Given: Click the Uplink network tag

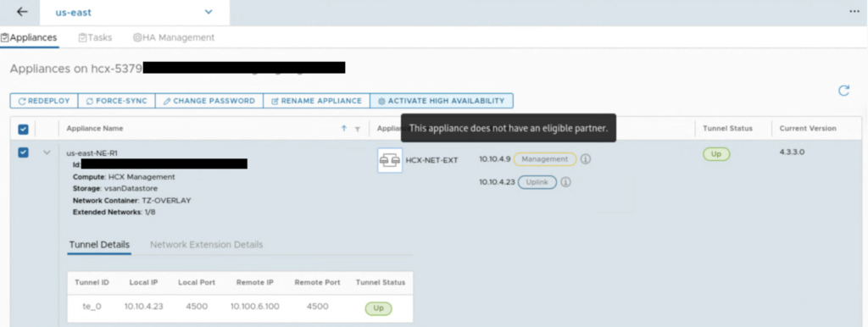Looking at the screenshot, I should 537,182.
